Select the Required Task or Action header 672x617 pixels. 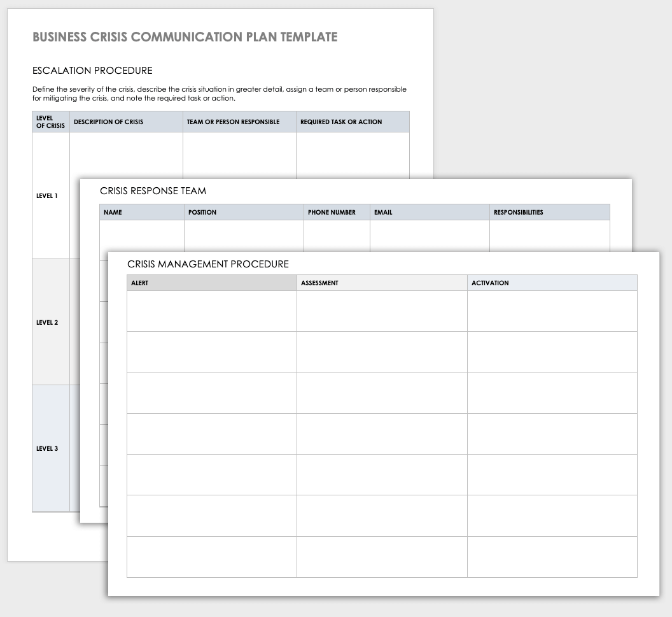pyautogui.click(x=341, y=122)
